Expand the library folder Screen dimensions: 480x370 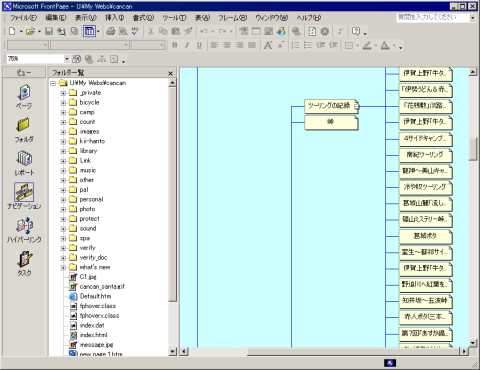[63, 151]
